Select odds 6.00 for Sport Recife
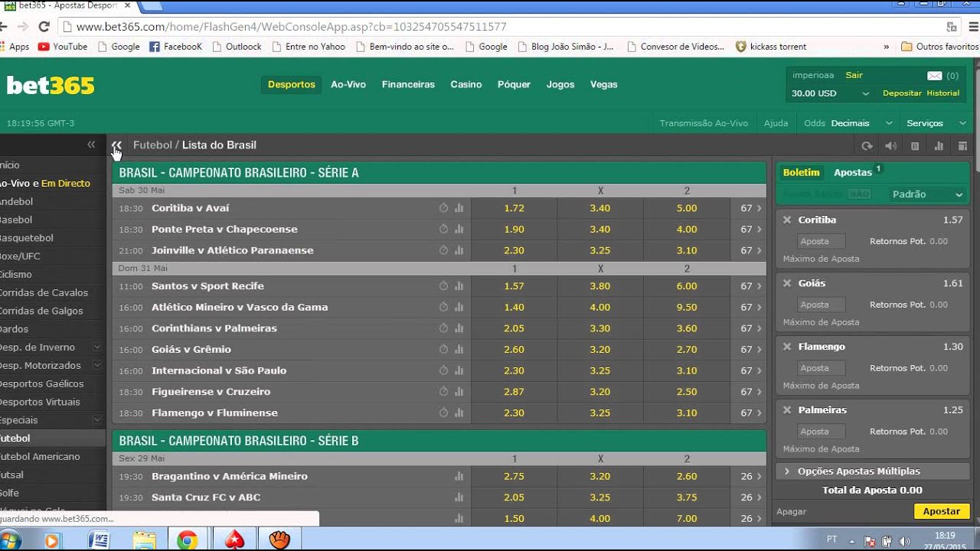This screenshot has width=980, height=551. 687,286
